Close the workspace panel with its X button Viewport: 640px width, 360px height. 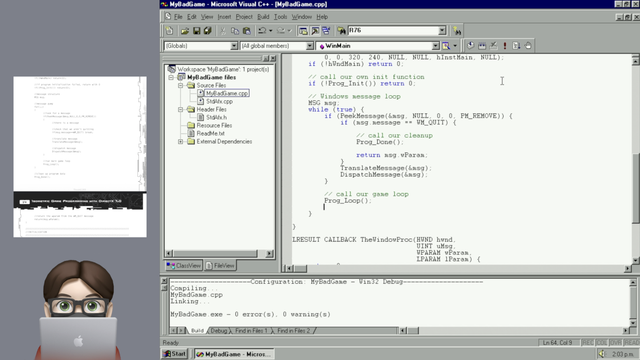(273, 58)
